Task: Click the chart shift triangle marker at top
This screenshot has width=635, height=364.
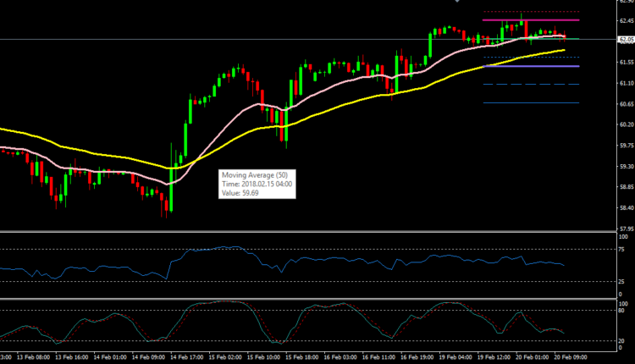Action: 456,2
